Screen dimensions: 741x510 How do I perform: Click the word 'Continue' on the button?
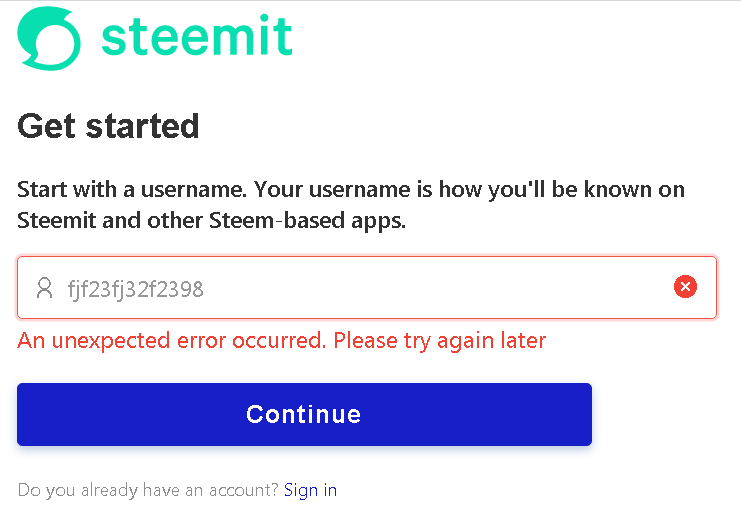tap(303, 414)
